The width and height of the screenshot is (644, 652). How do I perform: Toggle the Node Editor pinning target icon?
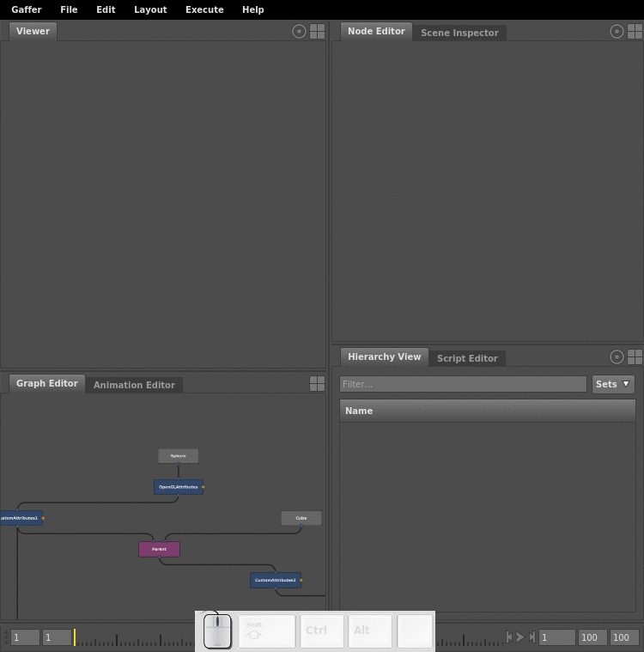pyautogui.click(x=617, y=31)
